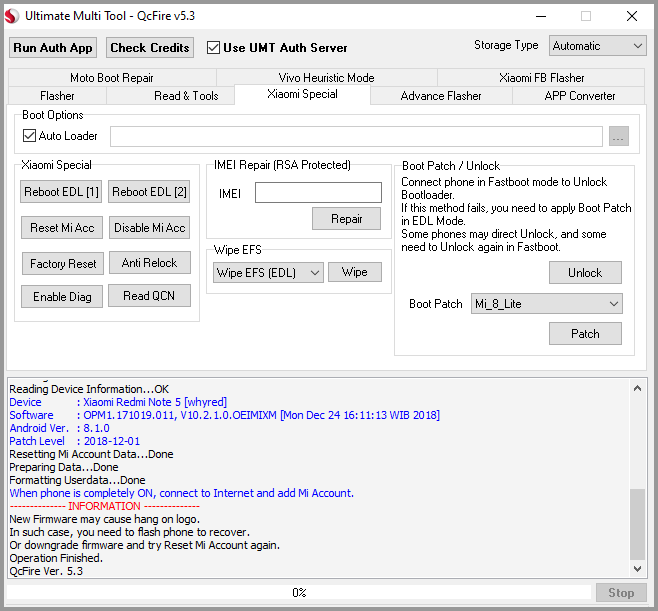The image size is (658, 611).
Task: Open APP Converter tab
Action: click(580, 96)
